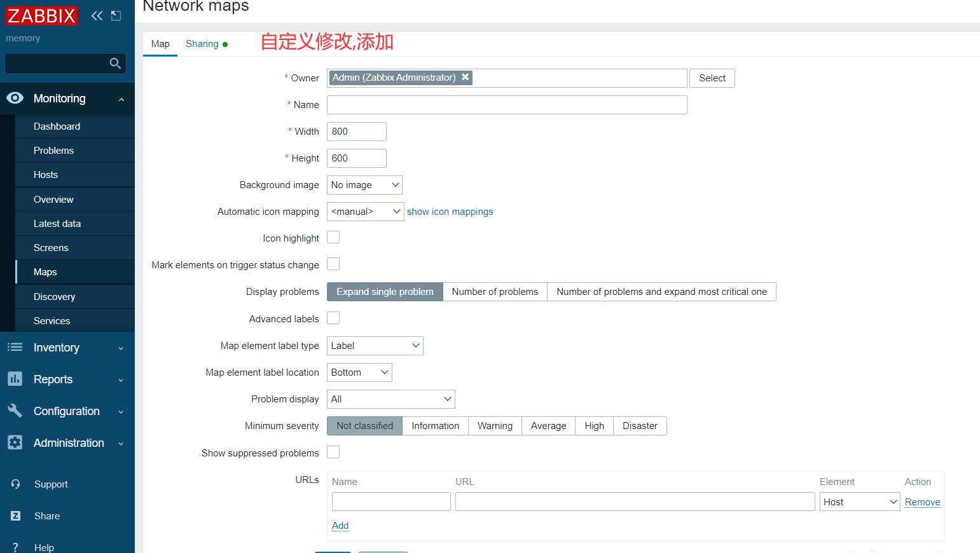Click the Administration gear icon

[x=15, y=442]
